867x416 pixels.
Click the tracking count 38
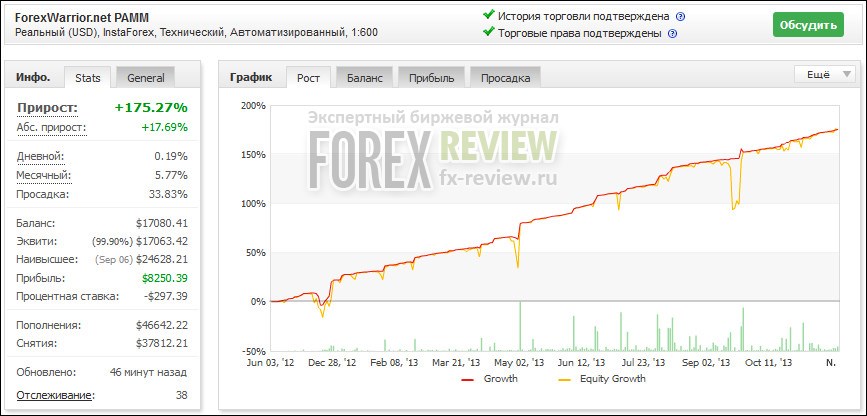pyautogui.click(x=181, y=396)
